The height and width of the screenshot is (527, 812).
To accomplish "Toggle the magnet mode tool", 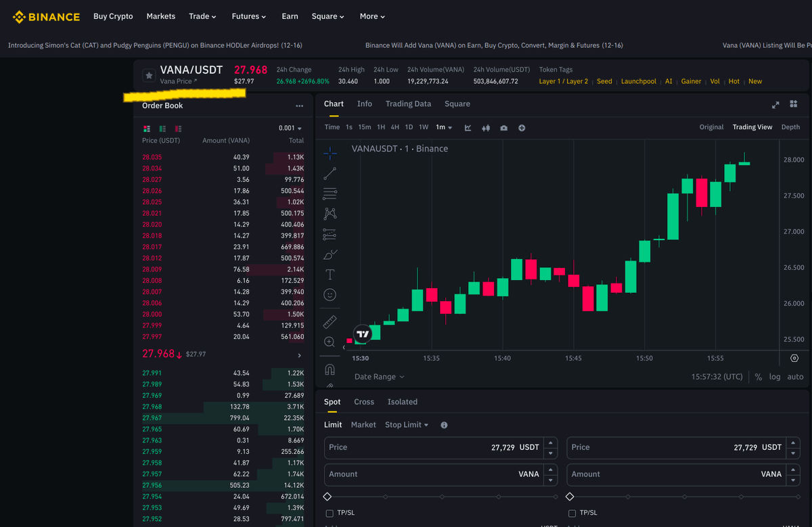I will click(x=330, y=369).
